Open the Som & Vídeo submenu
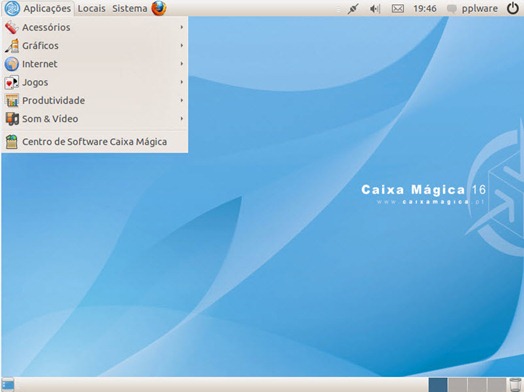Viewport: 524px width, 392px height. [95, 119]
